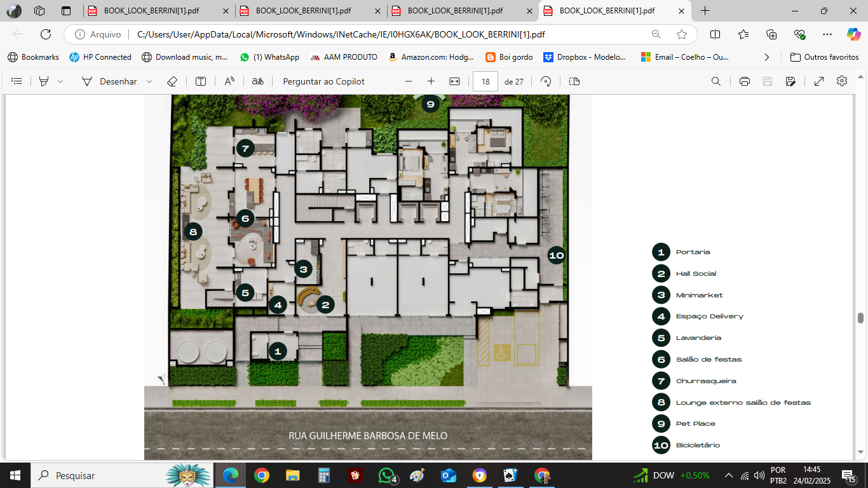Toggle favorite star for this page

[681, 36]
